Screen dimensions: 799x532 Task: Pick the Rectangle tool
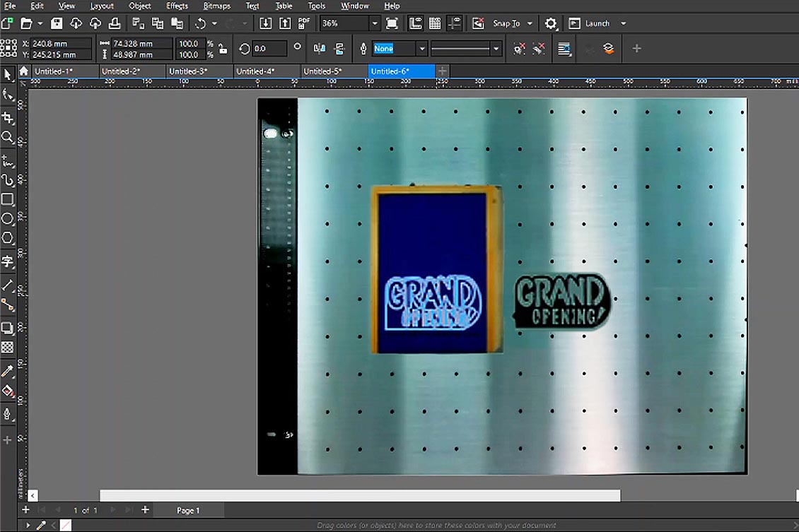pyautogui.click(x=8, y=199)
